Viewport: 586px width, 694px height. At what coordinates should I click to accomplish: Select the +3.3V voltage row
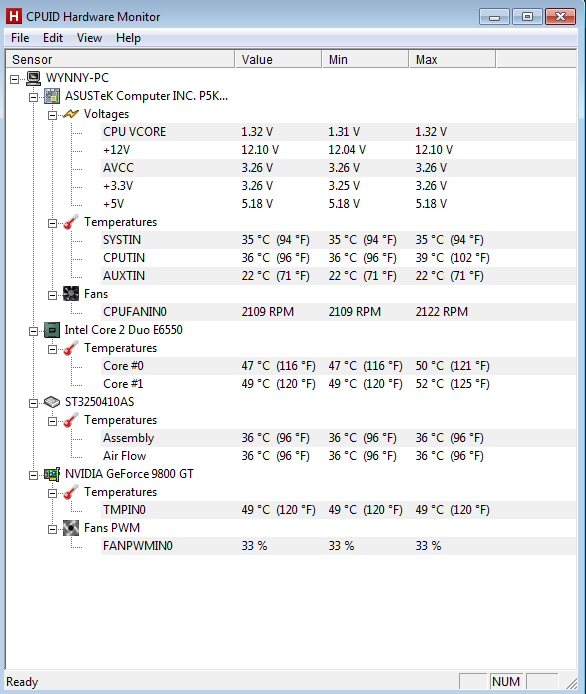tap(339, 186)
